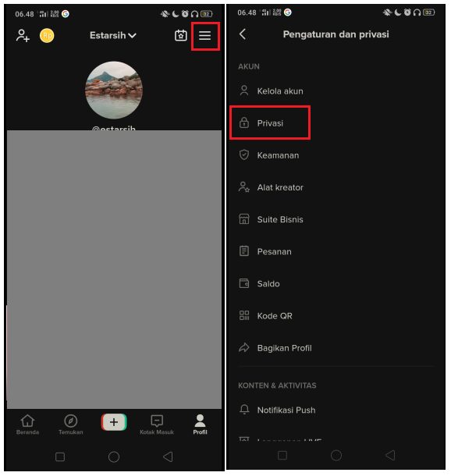
Task: Open Alat kreator settings
Action: click(x=336, y=187)
